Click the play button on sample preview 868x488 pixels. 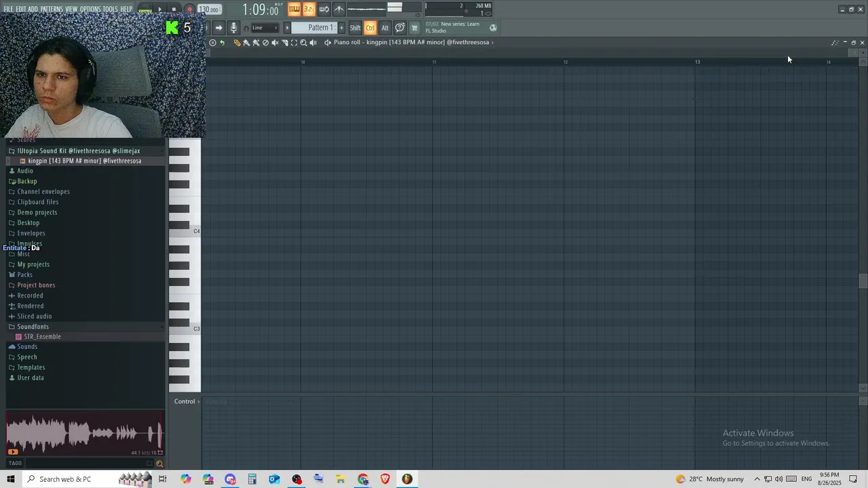coord(13,452)
